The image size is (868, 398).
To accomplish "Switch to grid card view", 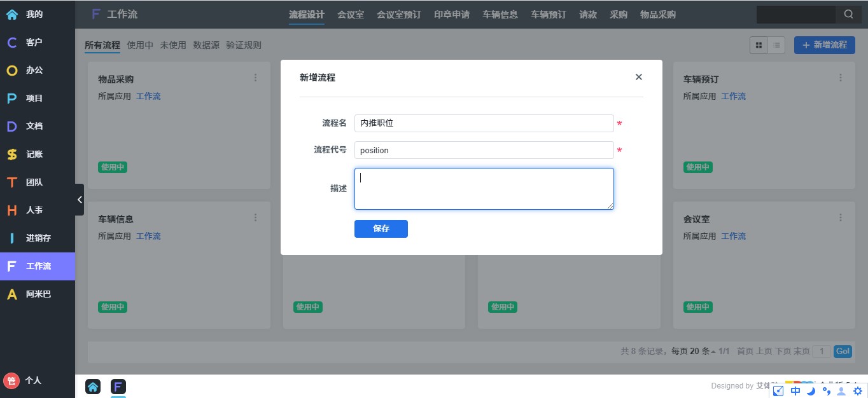I will click(x=759, y=45).
